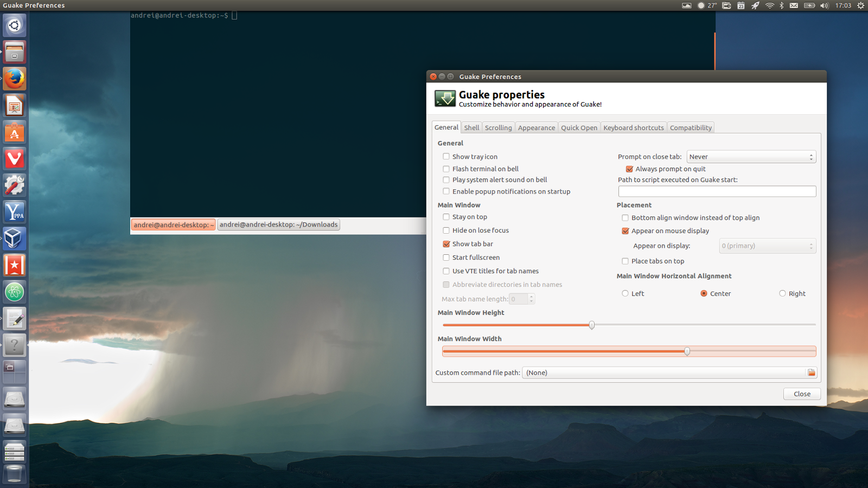This screenshot has width=868, height=488.
Task: Open the Trash from the launcher
Action: tap(15, 474)
